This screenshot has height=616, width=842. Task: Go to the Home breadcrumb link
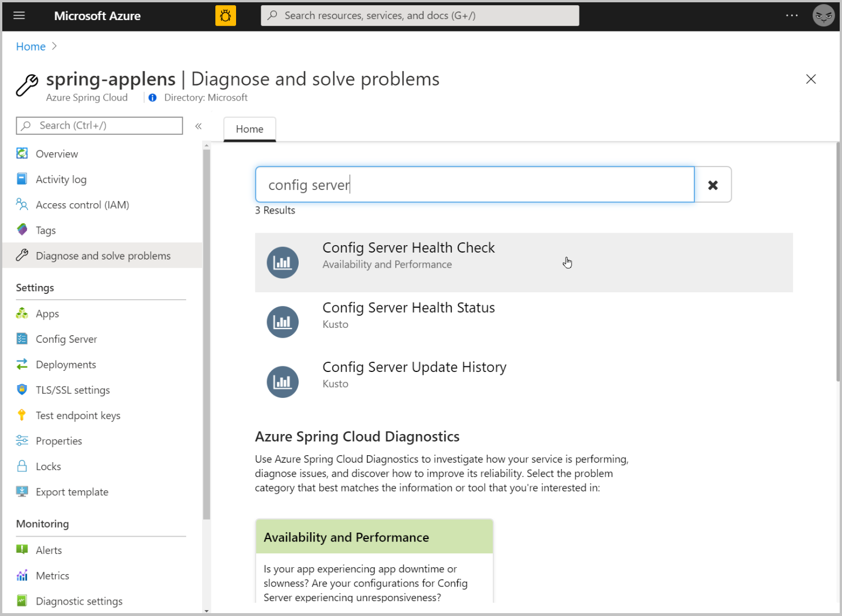[31, 47]
